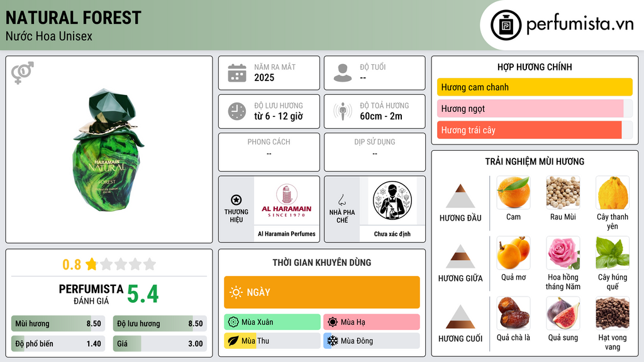
Task: Click the Al Haramain brand logo
Action: tap(287, 200)
